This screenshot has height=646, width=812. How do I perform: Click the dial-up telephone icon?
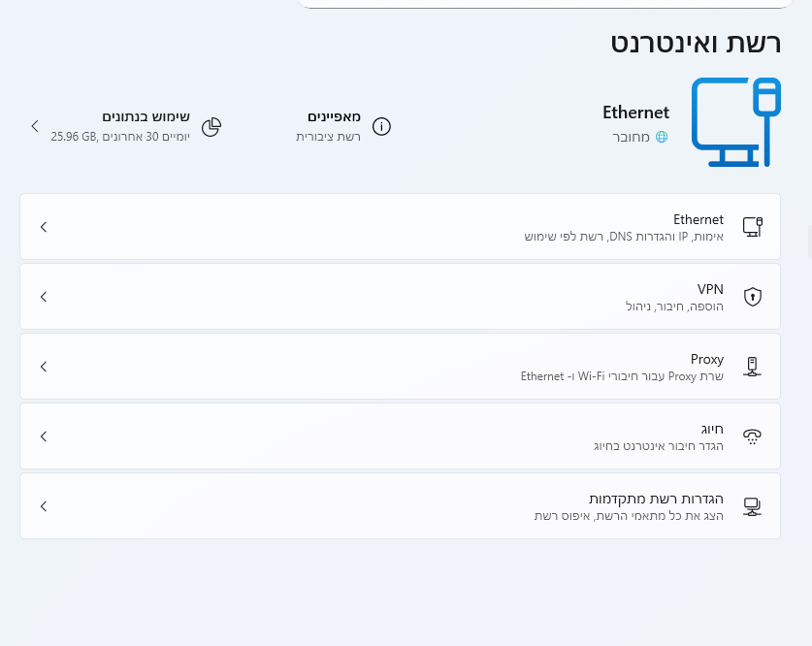coord(753,436)
